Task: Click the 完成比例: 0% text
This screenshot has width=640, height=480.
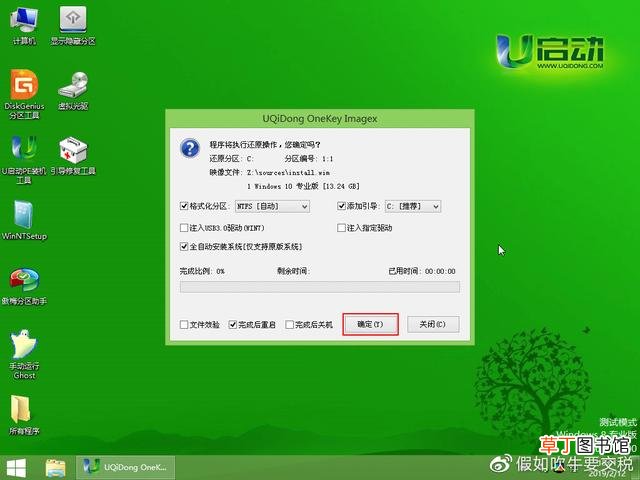Action: (202, 271)
